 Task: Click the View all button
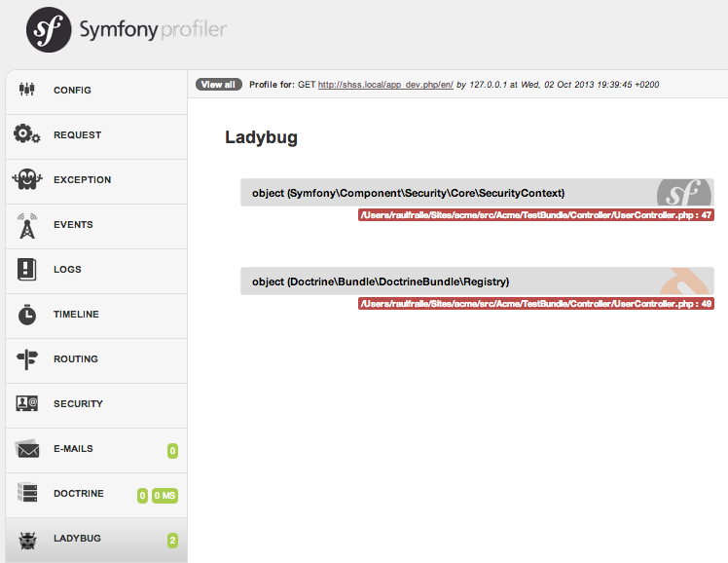[219, 85]
